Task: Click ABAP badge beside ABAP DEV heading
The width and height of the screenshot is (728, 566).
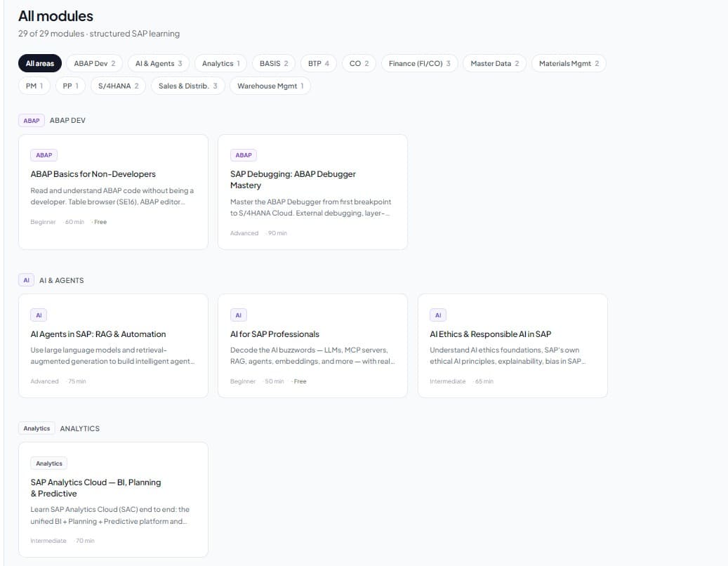Action: coord(32,121)
